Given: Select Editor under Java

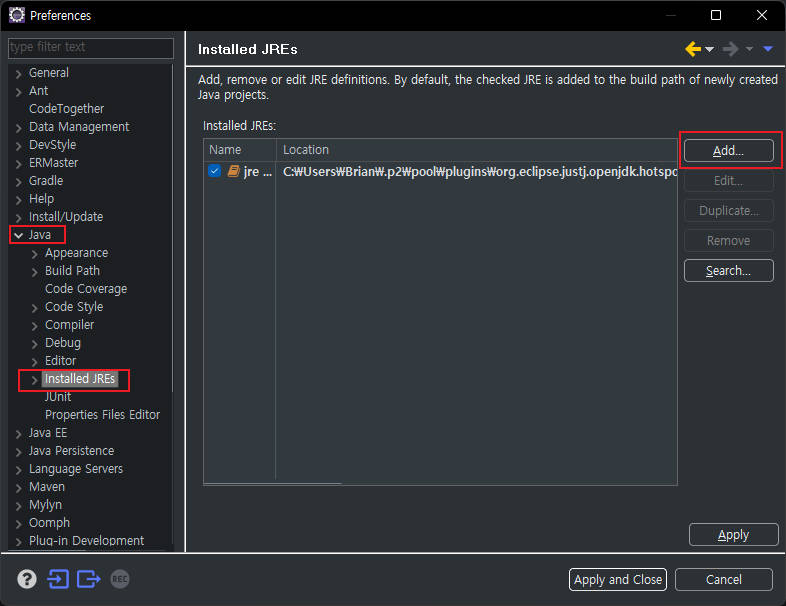Looking at the screenshot, I should coord(60,361).
